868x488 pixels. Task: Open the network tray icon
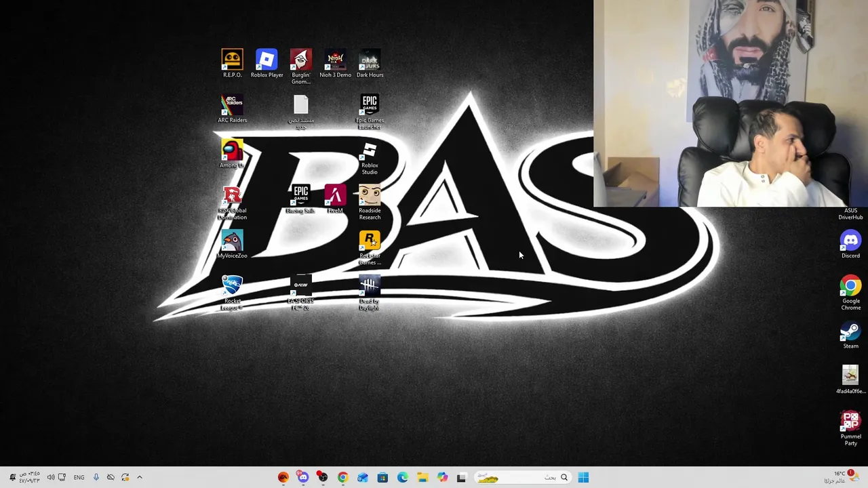tap(62, 477)
